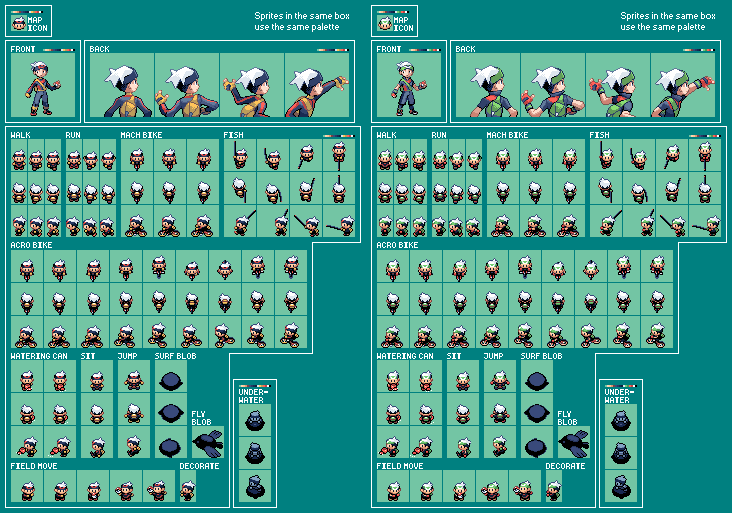The image size is (732, 513).
Task: Click the RUN label on the red sheet
Action: (x=73, y=135)
